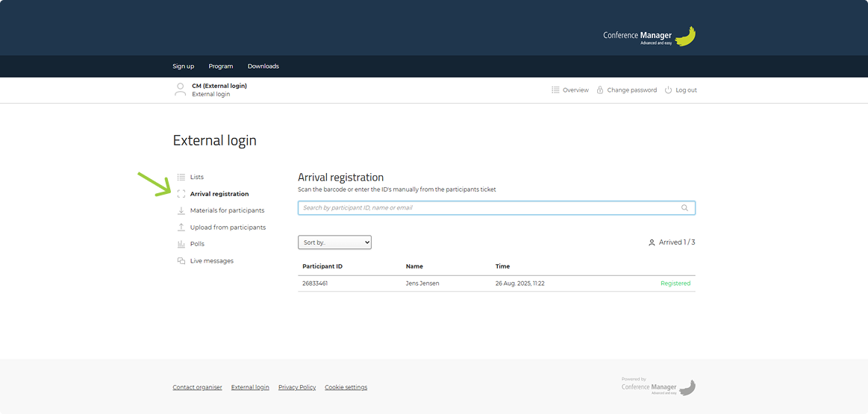Open the Sort by dropdown

tap(334, 242)
